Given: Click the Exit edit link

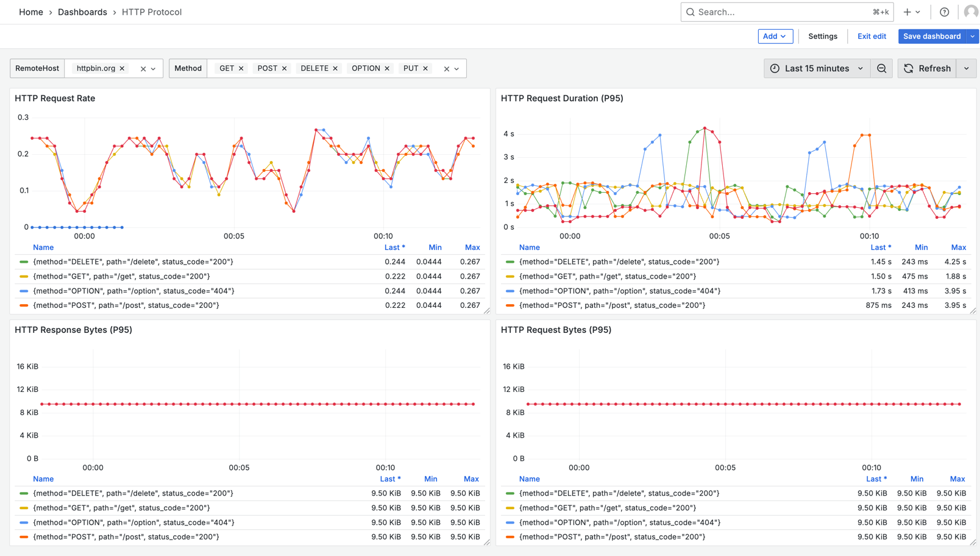Looking at the screenshot, I should pos(871,36).
